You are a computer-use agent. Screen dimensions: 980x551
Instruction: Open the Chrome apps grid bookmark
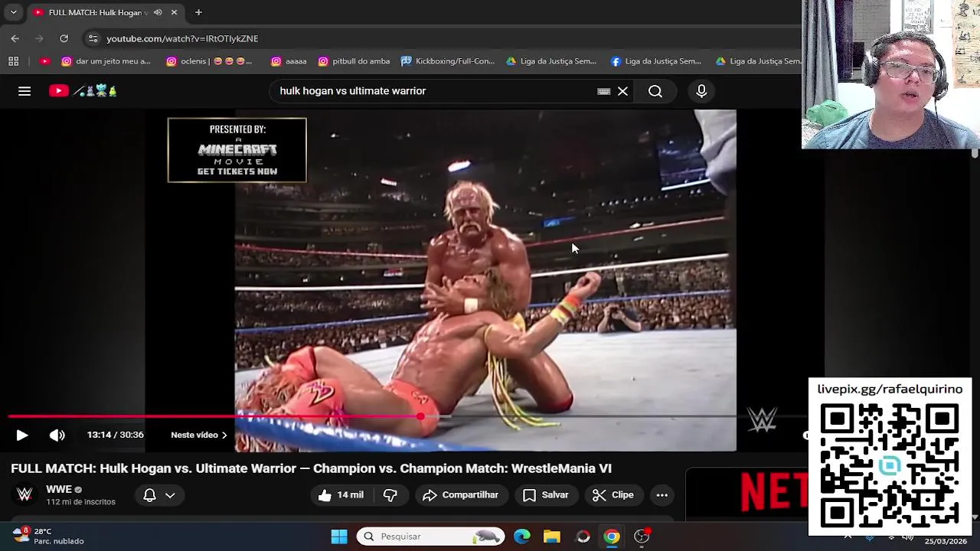(14, 61)
